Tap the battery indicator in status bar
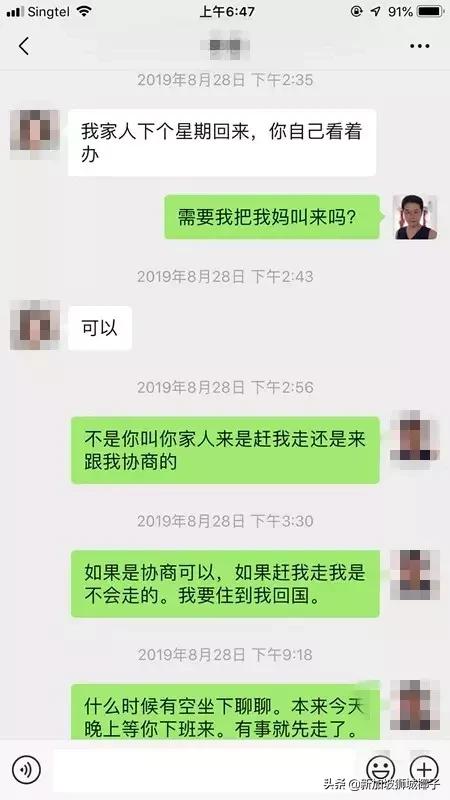Screen dimensions: 450x800 point(430,11)
